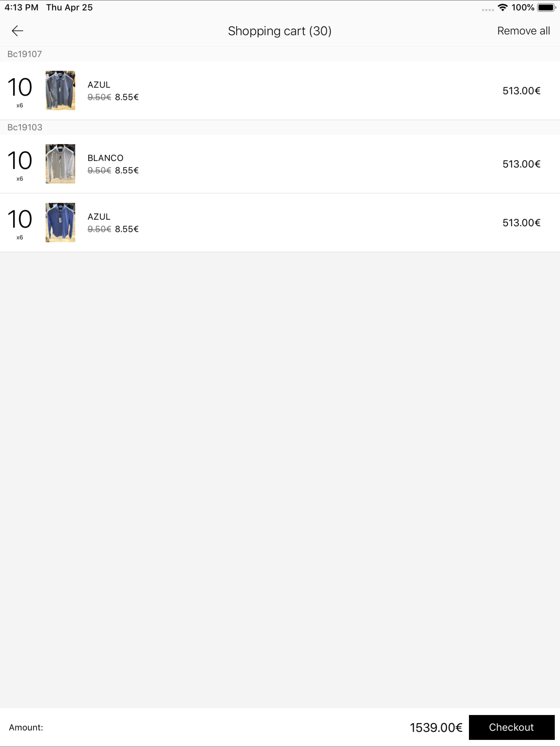Tap the BLANCO color label

(105, 158)
